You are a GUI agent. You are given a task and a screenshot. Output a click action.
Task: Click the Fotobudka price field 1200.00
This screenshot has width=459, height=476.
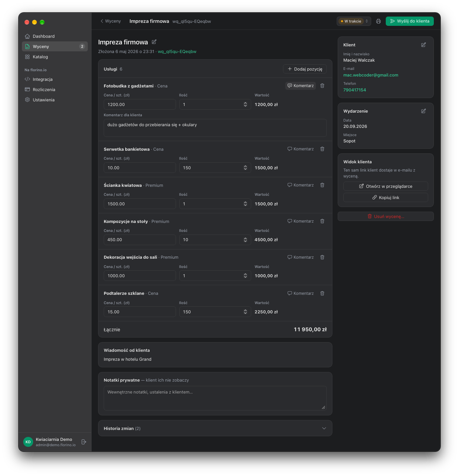tap(140, 104)
